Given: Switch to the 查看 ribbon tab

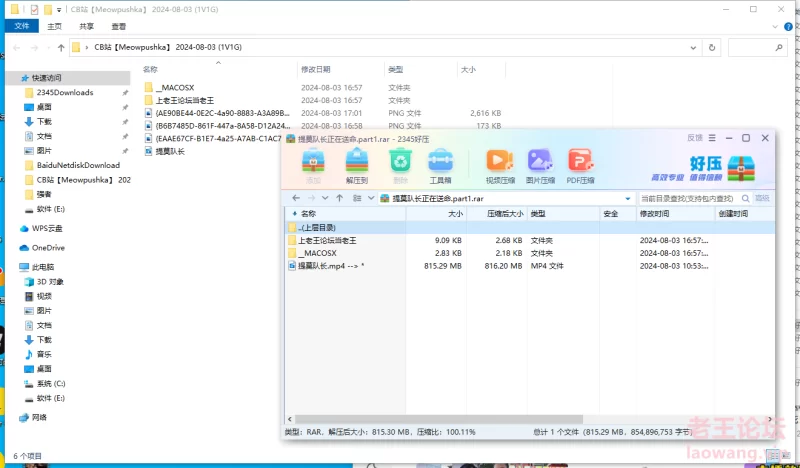Looking at the screenshot, I should pyautogui.click(x=118, y=26).
